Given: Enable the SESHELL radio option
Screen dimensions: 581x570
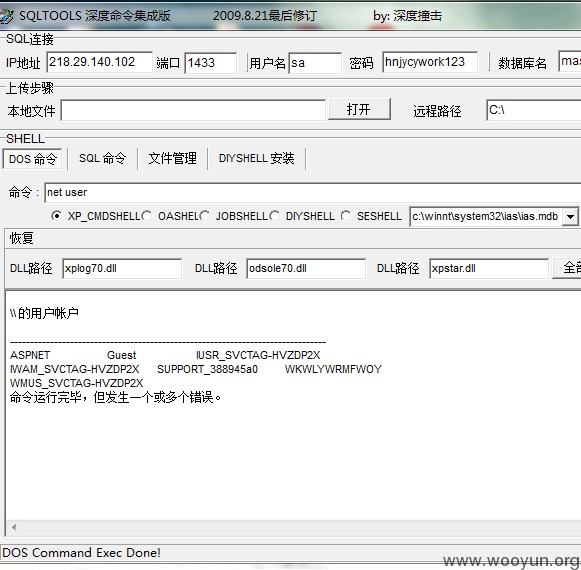Looking at the screenshot, I should [x=346, y=216].
